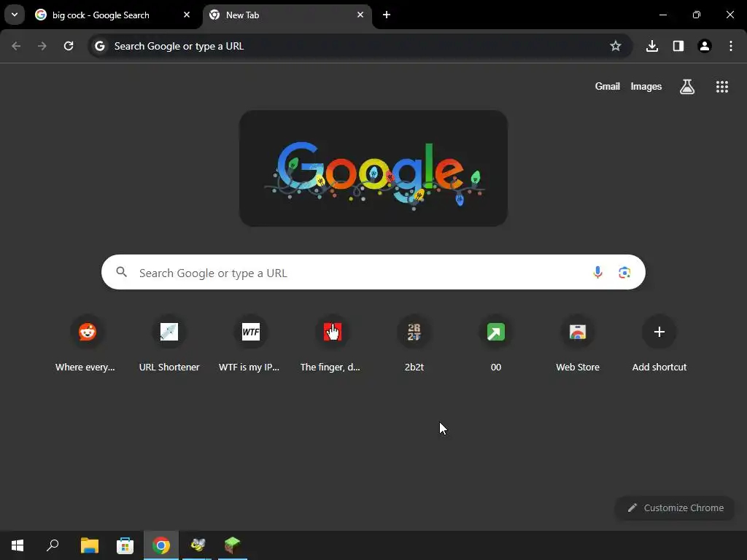Search by image with Google Lens

point(624,273)
